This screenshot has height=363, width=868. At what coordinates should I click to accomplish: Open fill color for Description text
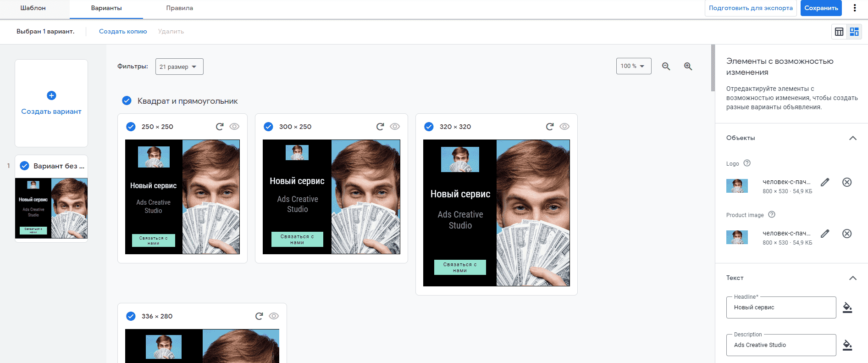tap(847, 345)
